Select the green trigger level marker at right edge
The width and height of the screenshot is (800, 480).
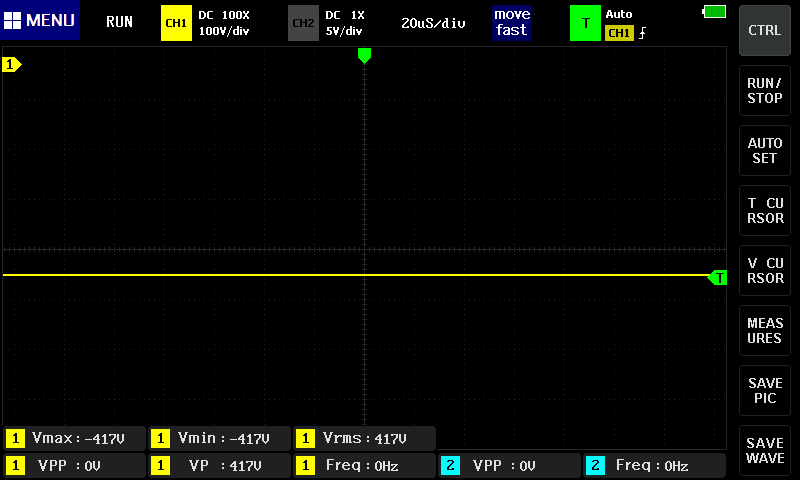point(717,277)
